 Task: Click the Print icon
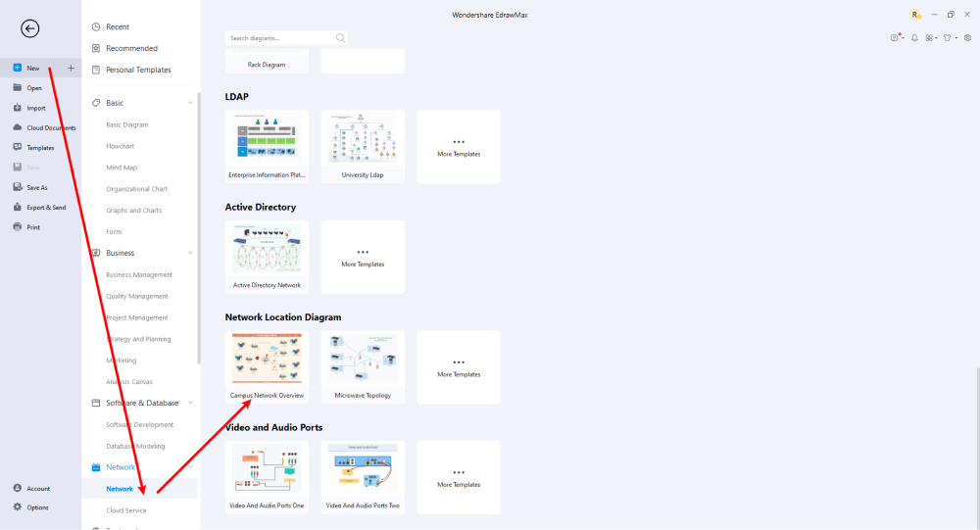pyautogui.click(x=17, y=227)
